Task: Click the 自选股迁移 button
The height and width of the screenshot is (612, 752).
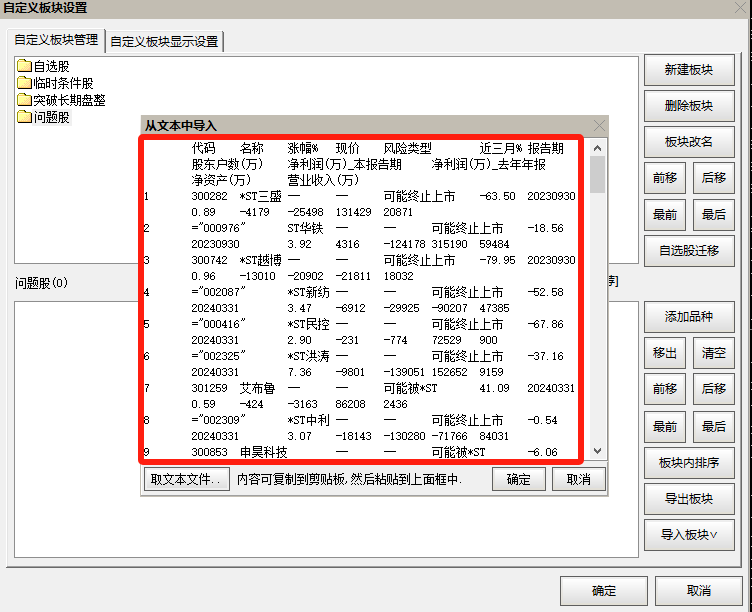Action: click(689, 250)
